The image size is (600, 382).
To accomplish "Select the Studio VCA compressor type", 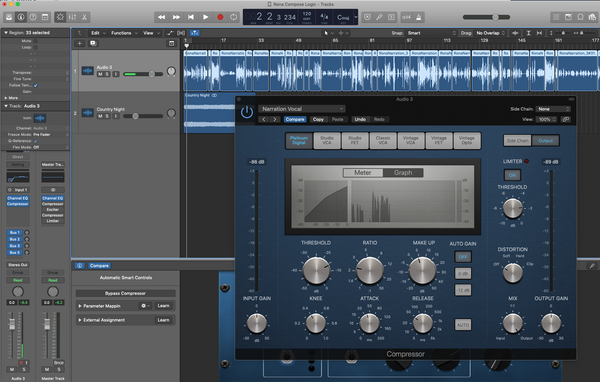I will coord(327,140).
